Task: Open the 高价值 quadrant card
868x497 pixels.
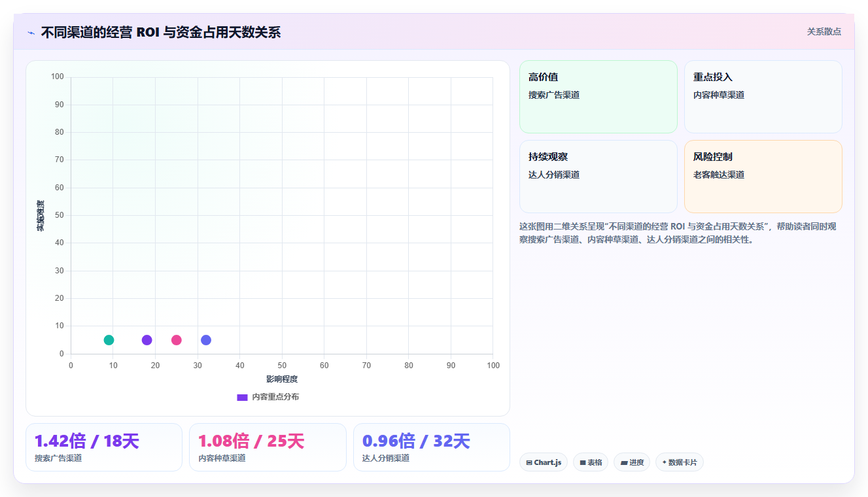Action: [x=598, y=97]
